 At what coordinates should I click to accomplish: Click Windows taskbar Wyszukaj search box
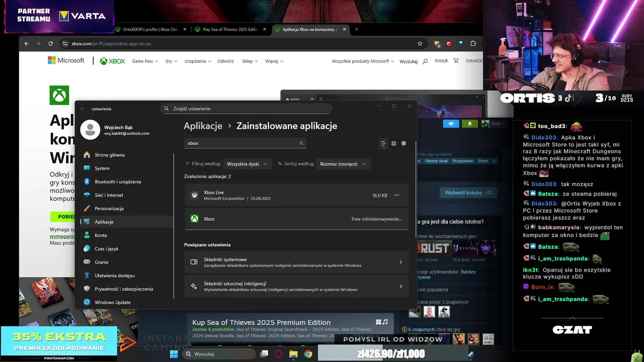[218, 354]
